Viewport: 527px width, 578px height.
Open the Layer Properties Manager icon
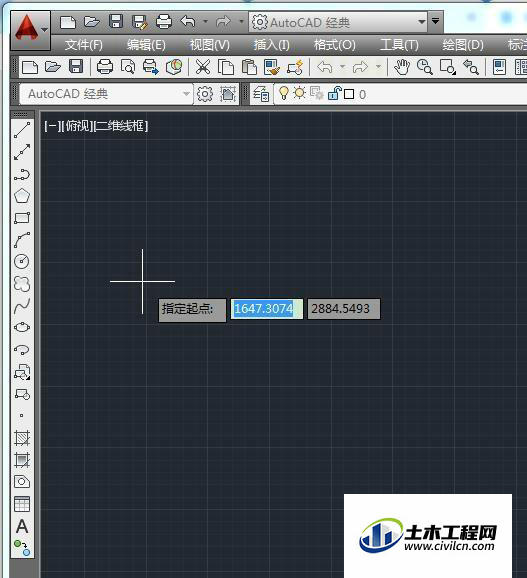pos(261,94)
